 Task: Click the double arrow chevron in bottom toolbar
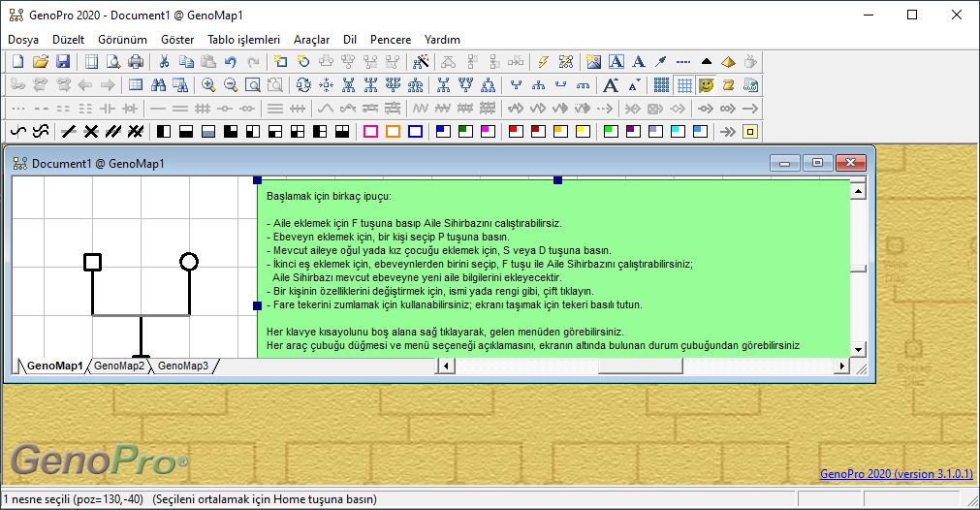click(728, 131)
